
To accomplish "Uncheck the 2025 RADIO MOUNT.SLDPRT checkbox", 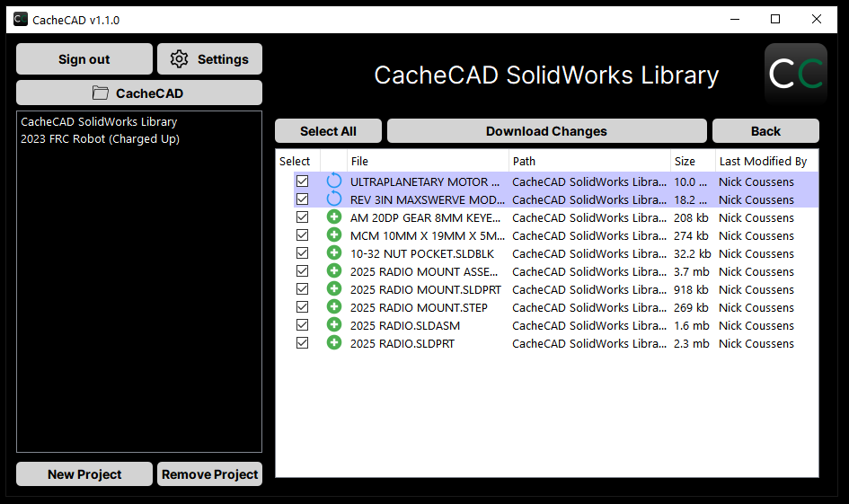I will tap(302, 289).
